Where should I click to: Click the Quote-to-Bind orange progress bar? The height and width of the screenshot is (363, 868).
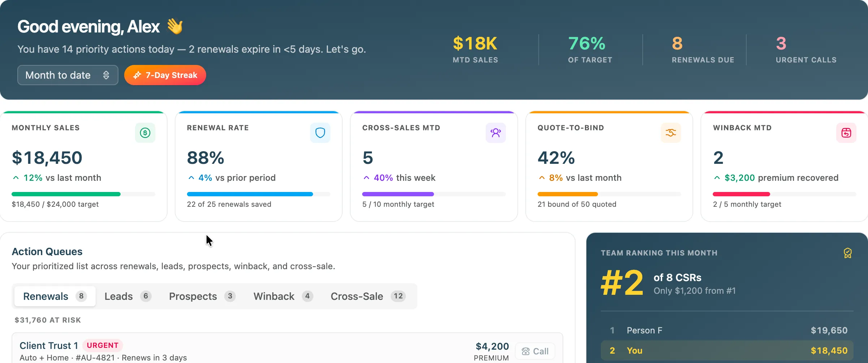[568, 194]
